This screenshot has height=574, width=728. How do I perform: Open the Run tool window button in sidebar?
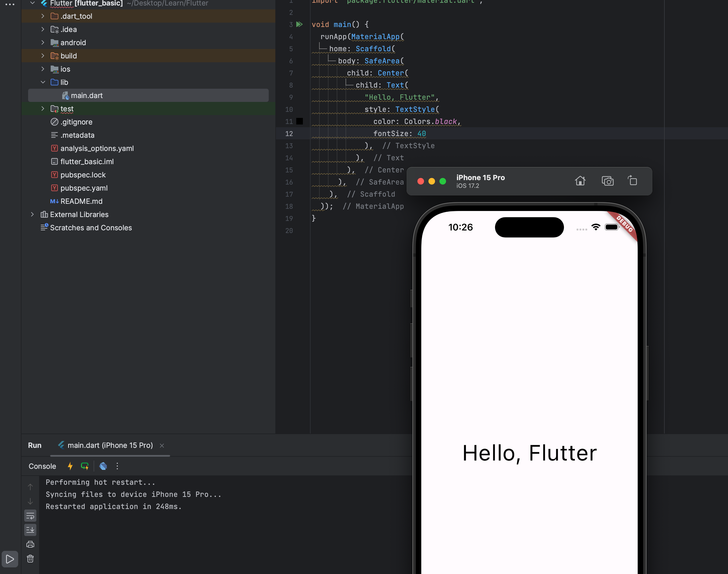pyautogui.click(x=10, y=559)
